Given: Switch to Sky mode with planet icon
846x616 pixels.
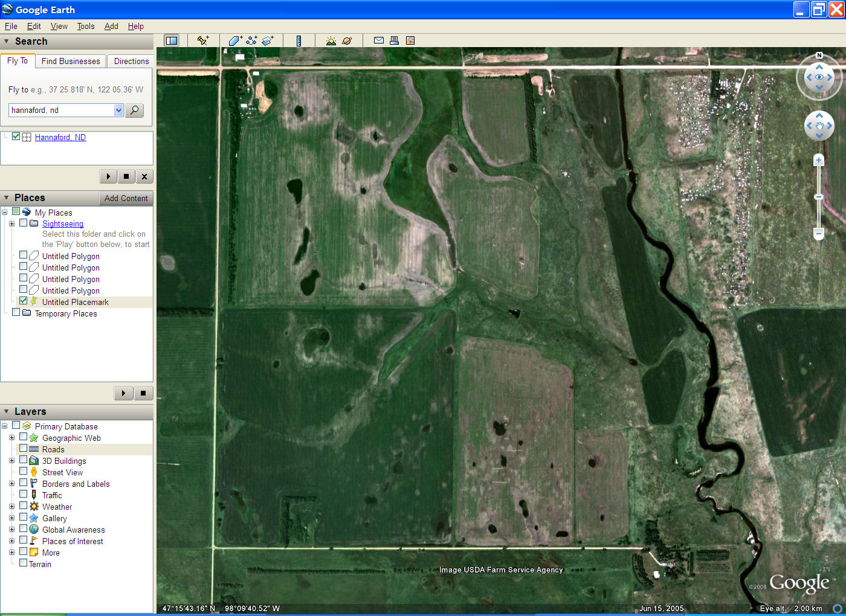Looking at the screenshot, I should (347, 40).
